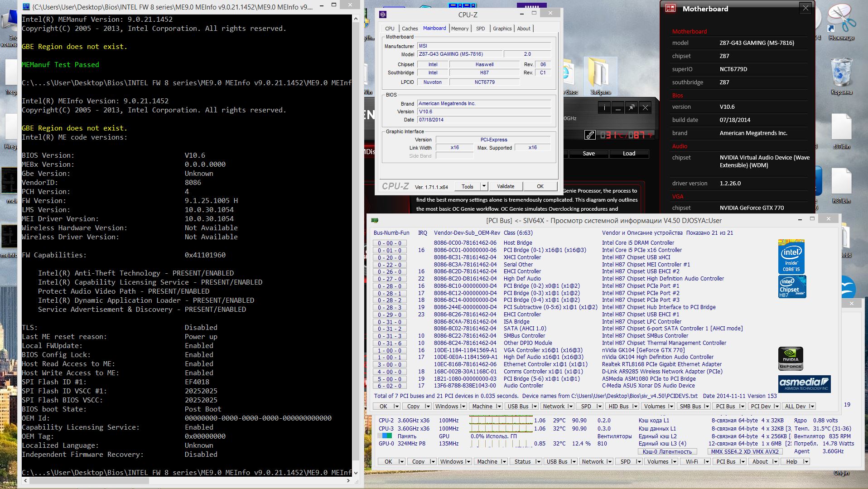The image size is (868, 489).
Task: Click the Manufacturer MSI field in CPU-Z
Action: (484, 46)
